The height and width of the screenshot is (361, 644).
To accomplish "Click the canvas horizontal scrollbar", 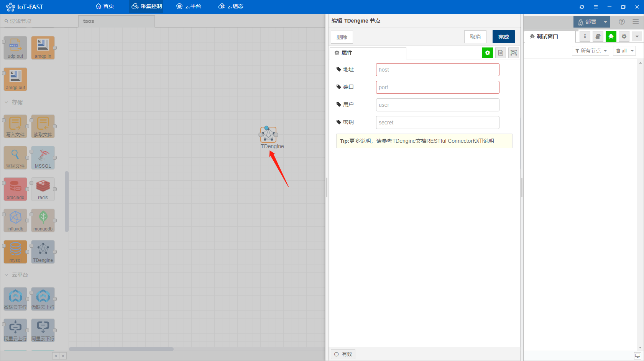I will tap(121, 349).
